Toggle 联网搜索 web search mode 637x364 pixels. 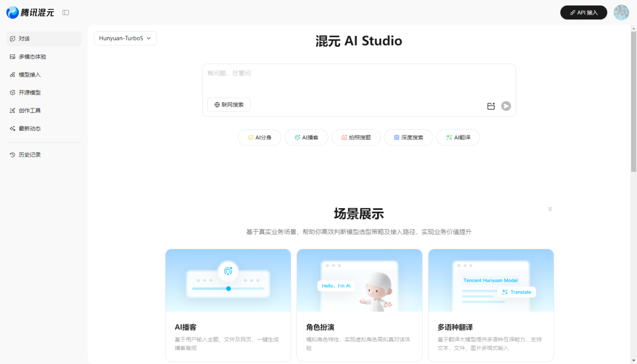[228, 105]
